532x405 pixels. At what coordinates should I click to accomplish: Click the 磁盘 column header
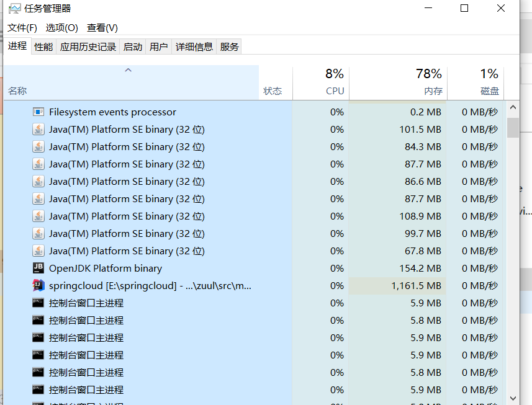(x=488, y=82)
